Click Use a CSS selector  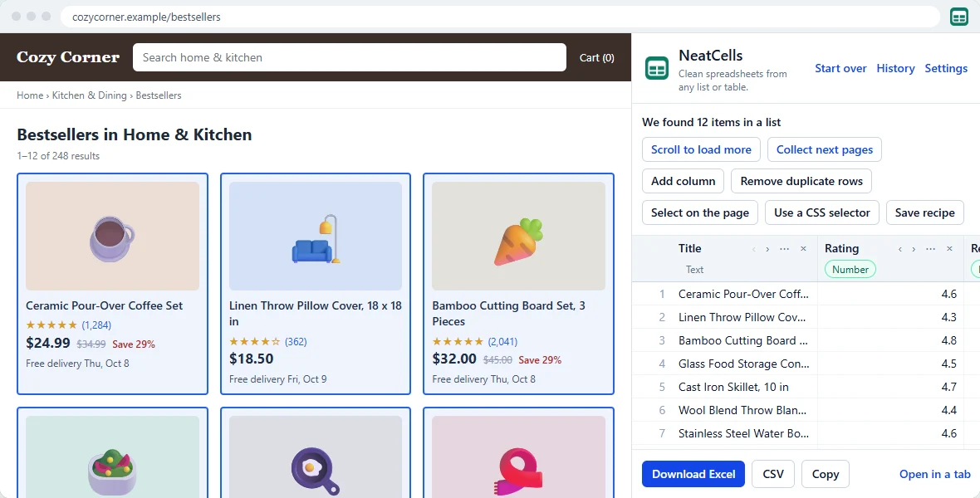pyautogui.click(x=822, y=212)
